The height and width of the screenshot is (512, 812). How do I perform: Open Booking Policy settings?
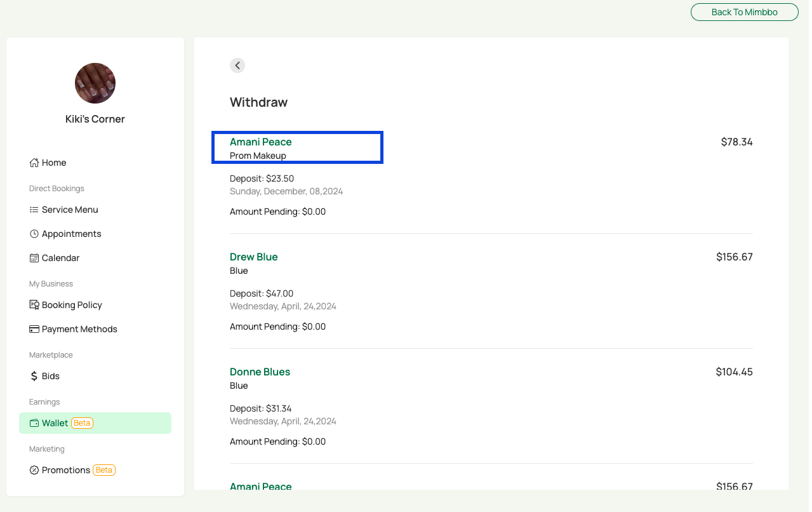coord(95,305)
